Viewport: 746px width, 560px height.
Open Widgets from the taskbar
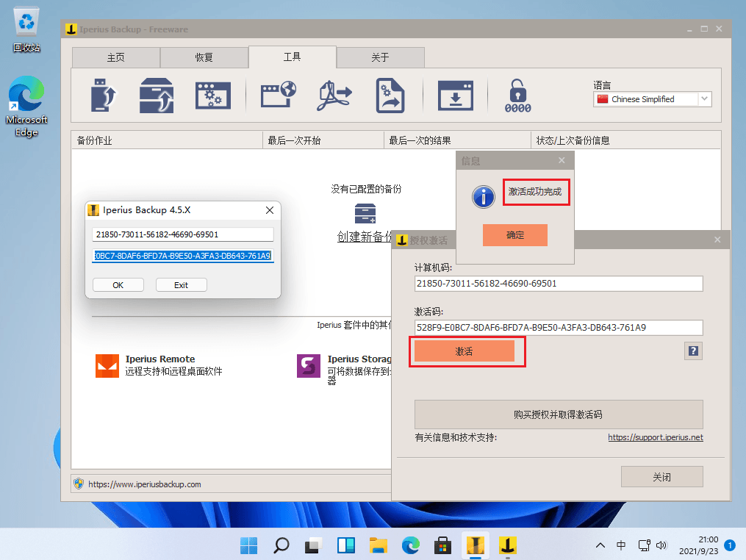346,545
